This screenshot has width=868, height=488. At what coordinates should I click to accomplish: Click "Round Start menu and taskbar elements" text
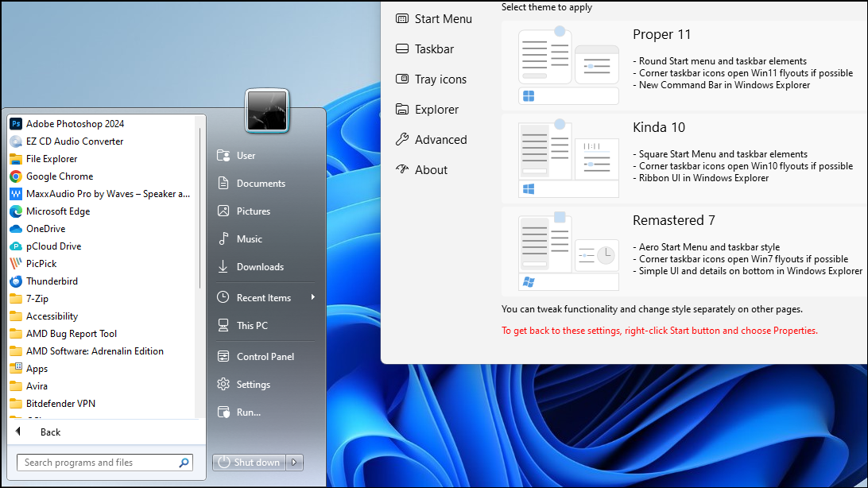pyautogui.click(x=723, y=61)
